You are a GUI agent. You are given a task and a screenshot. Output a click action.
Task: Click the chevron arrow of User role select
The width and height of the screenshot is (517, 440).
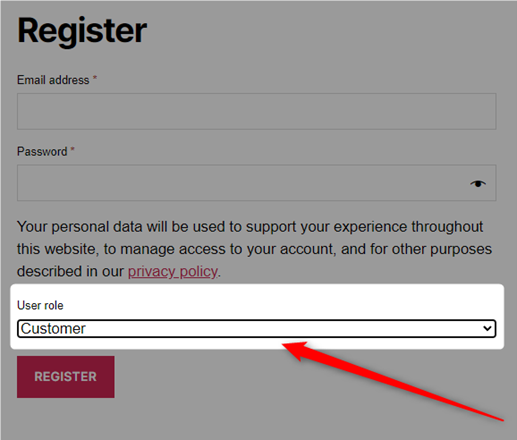[x=487, y=329]
